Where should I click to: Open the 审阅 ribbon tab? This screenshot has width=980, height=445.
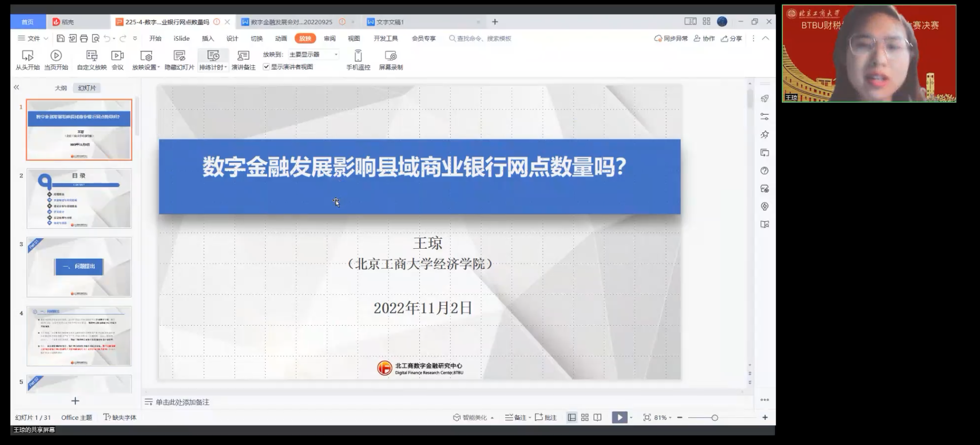tap(329, 38)
